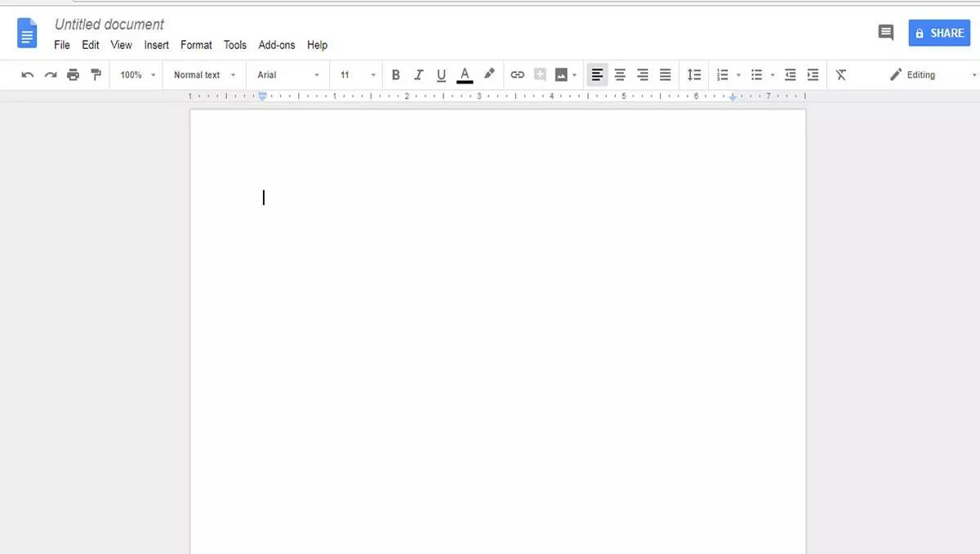Toggle Bulleted list
Image resolution: width=980 pixels, height=554 pixels.
(757, 74)
